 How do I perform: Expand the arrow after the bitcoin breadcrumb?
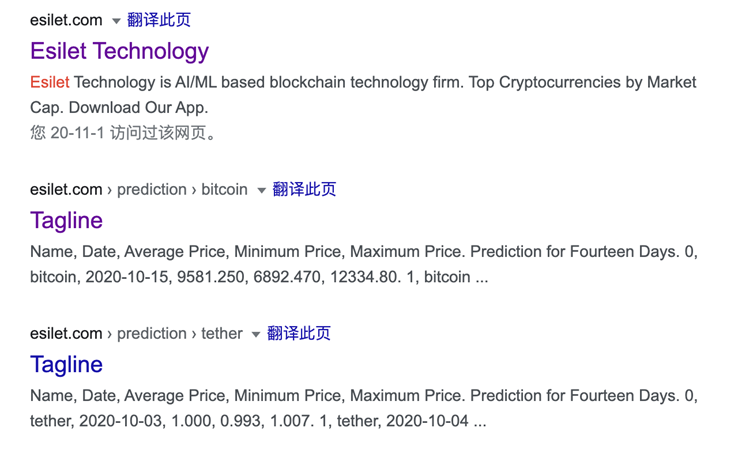coord(261,190)
